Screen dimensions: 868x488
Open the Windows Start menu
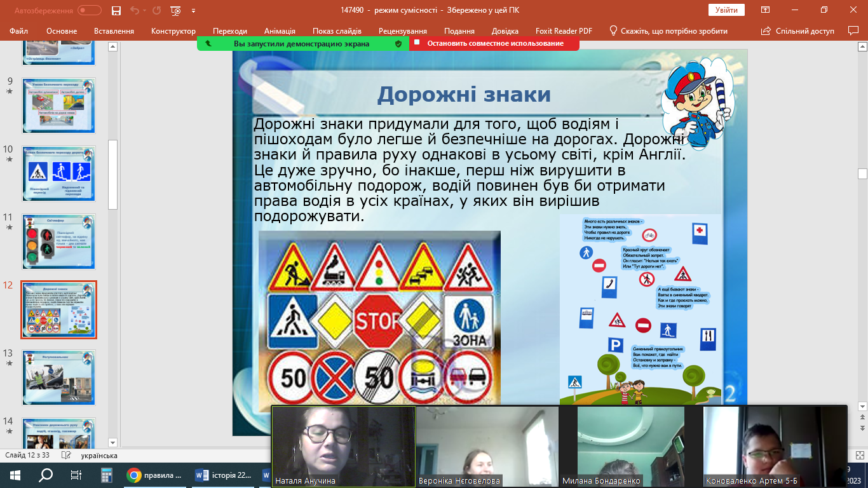(15, 475)
